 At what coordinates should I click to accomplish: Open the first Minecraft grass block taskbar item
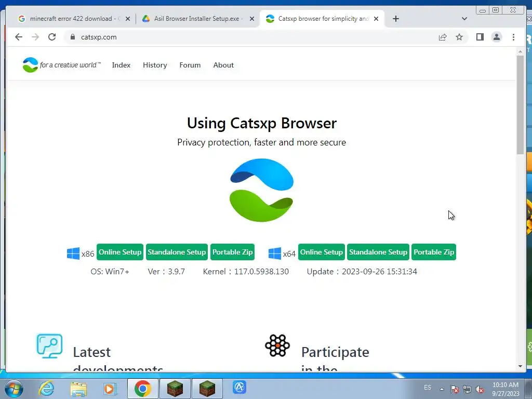coord(175,389)
